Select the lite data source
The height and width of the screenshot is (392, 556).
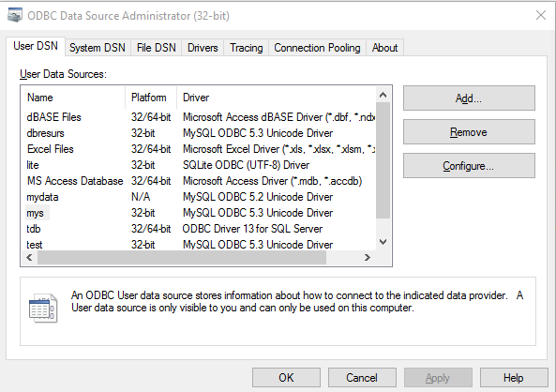point(33,165)
